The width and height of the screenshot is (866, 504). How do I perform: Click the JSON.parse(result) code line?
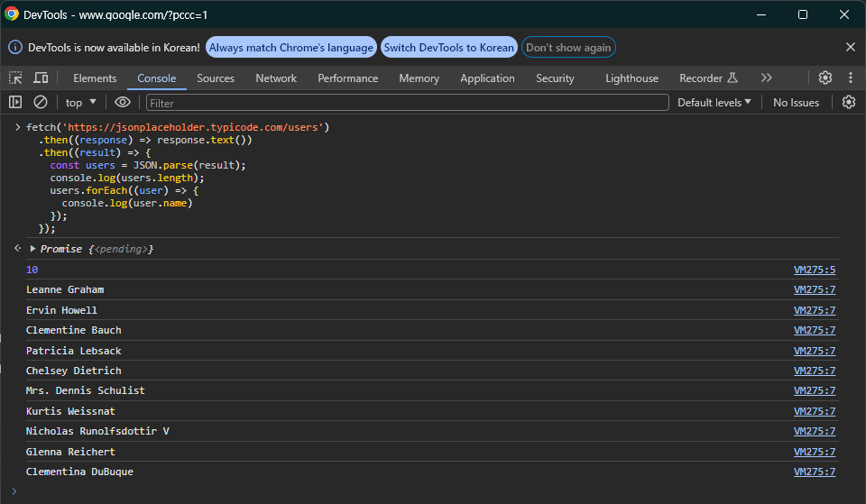[148, 166]
